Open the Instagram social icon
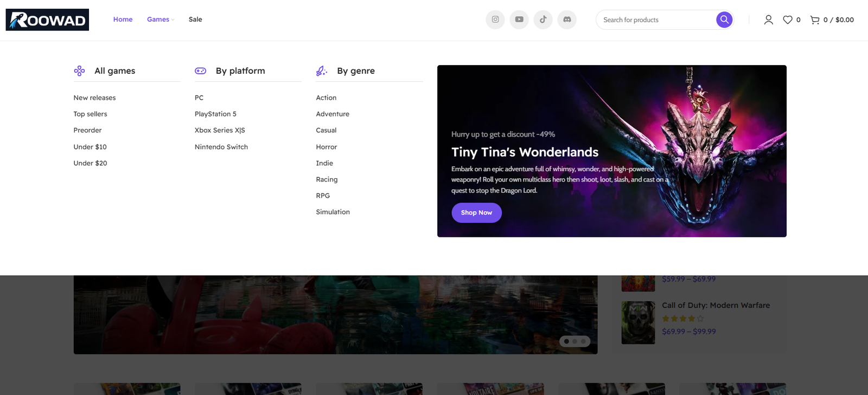Image resolution: width=868 pixels, height=395 pixels. point(495,20)
